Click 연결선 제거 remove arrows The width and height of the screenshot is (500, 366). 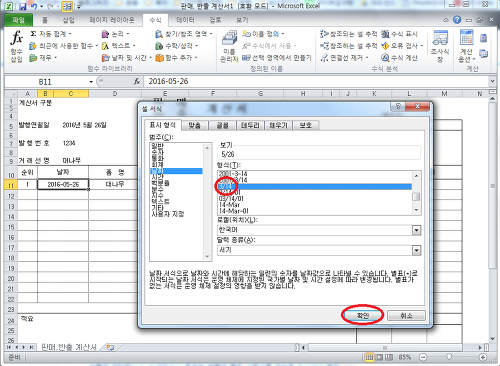point(344,58)
